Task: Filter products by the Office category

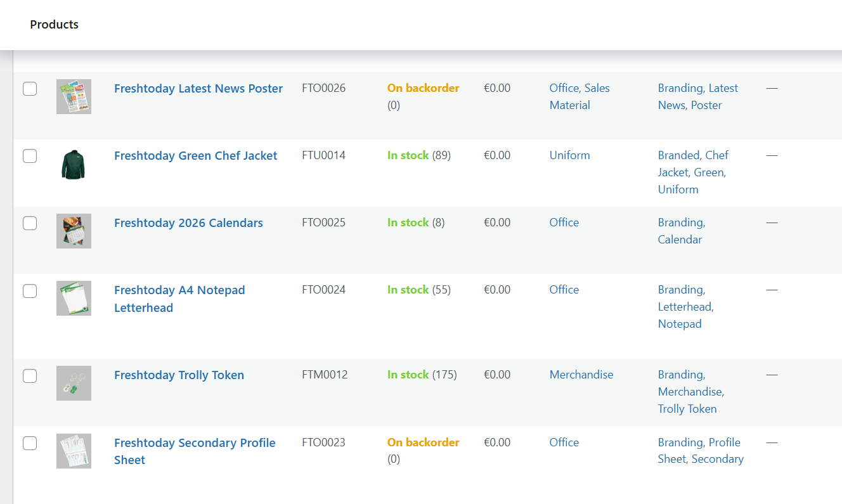Action: (564, 223)
